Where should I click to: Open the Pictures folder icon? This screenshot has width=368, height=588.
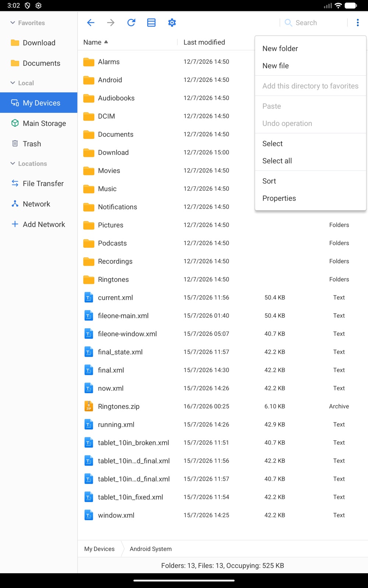tap(89, 225)
